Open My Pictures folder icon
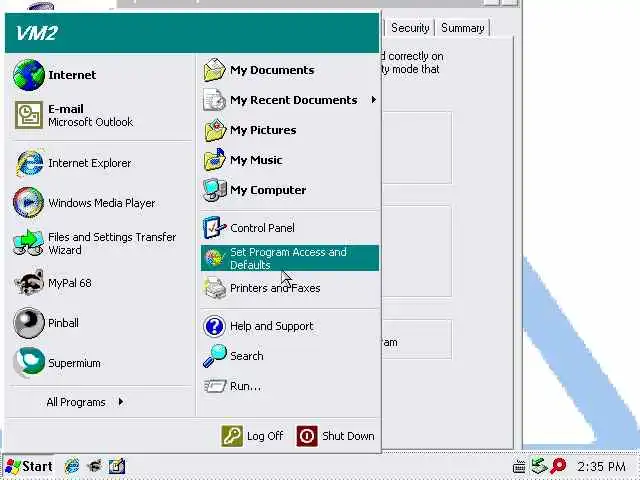The image size is (640, 480). coord(215,130)
